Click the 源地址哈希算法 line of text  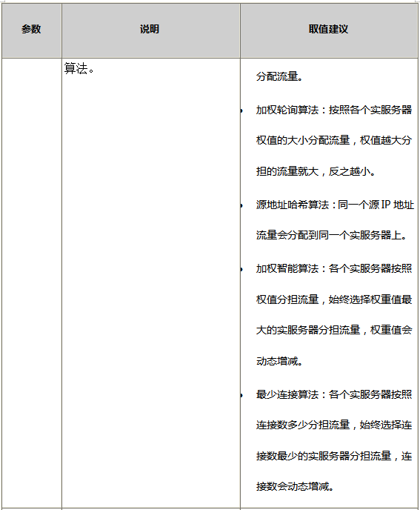[x=335, y=205]
